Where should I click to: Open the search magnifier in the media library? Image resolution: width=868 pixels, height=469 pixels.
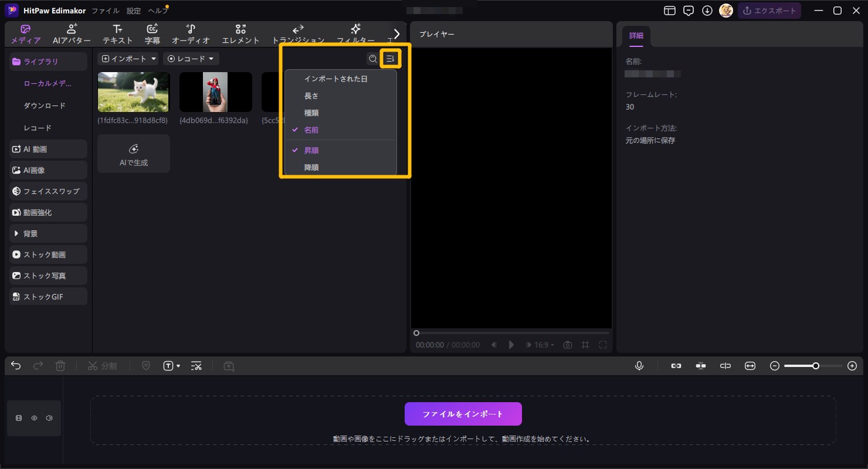(372, 59)
